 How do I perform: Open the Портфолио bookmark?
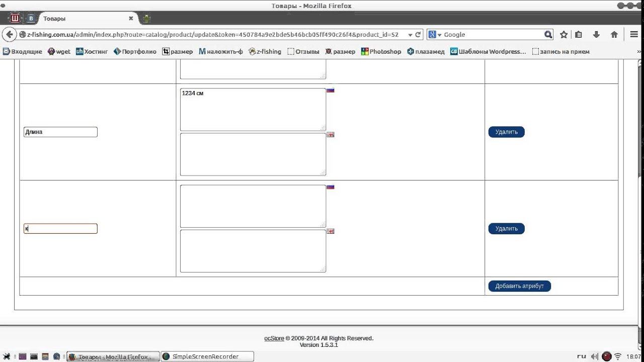tap(135, 51)
